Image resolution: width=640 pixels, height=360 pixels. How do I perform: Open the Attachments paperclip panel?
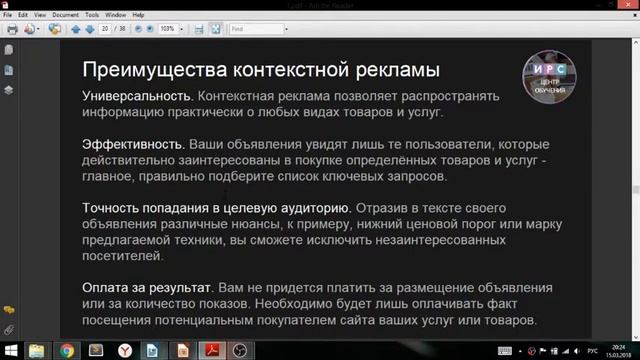[9, 330]
